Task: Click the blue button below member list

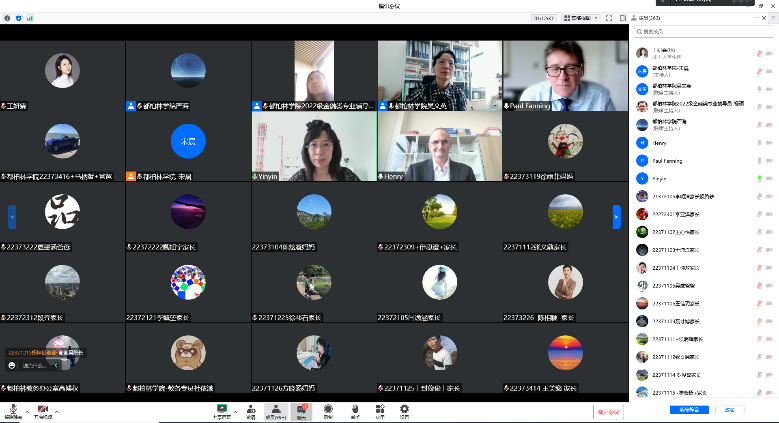Action: click(689, 410)
